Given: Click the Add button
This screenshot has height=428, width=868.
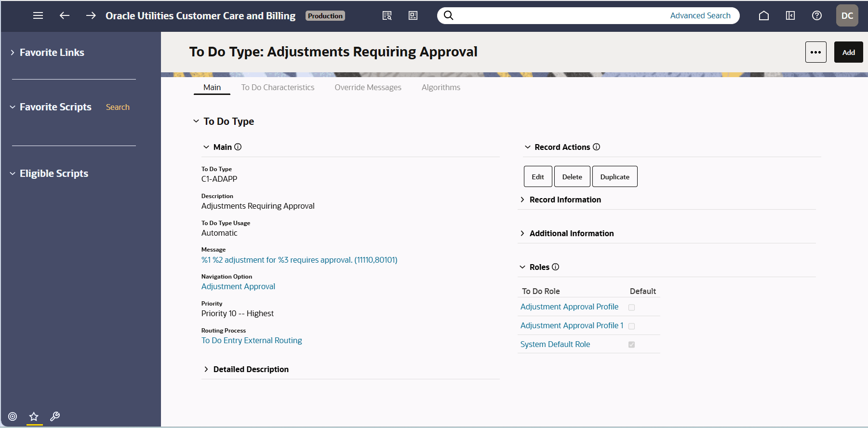Looking at the screenshot, I should 848,52.
